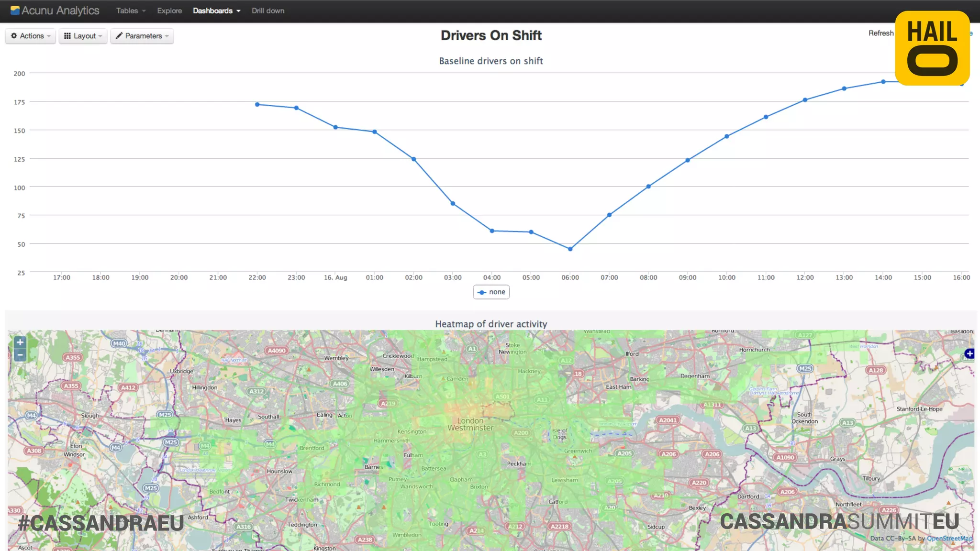Open the Drill down menu item
Screen dimensions: 980x551
pyautogui.click(x=268, y=11)
